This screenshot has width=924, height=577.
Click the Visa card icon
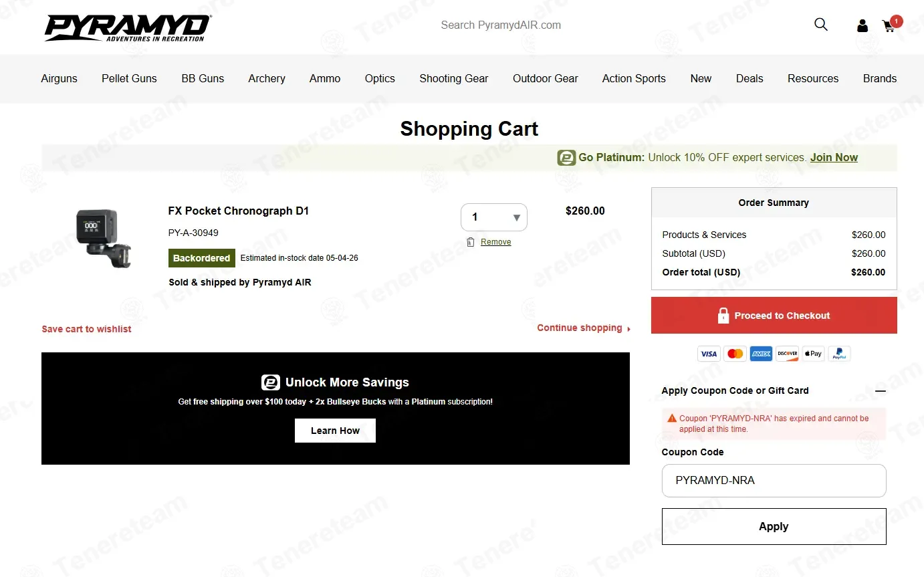click(x=709, y=354)
